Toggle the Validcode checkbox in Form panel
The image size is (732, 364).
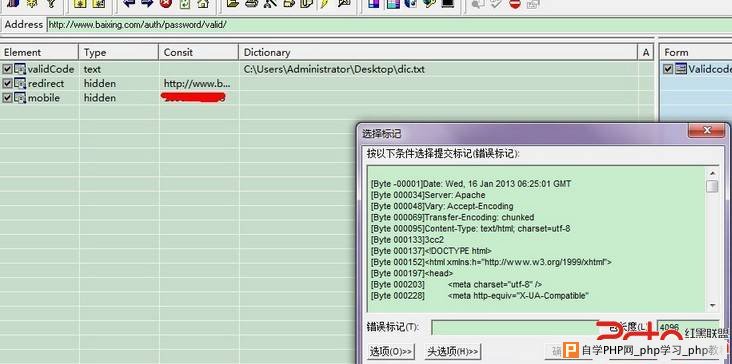click(x=668, y=69)
